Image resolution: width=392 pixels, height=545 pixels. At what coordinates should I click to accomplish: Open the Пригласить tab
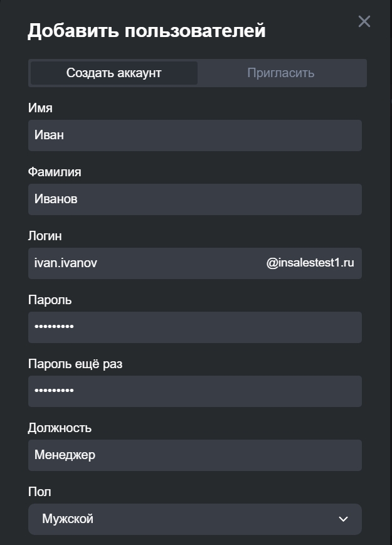(280, 73)
